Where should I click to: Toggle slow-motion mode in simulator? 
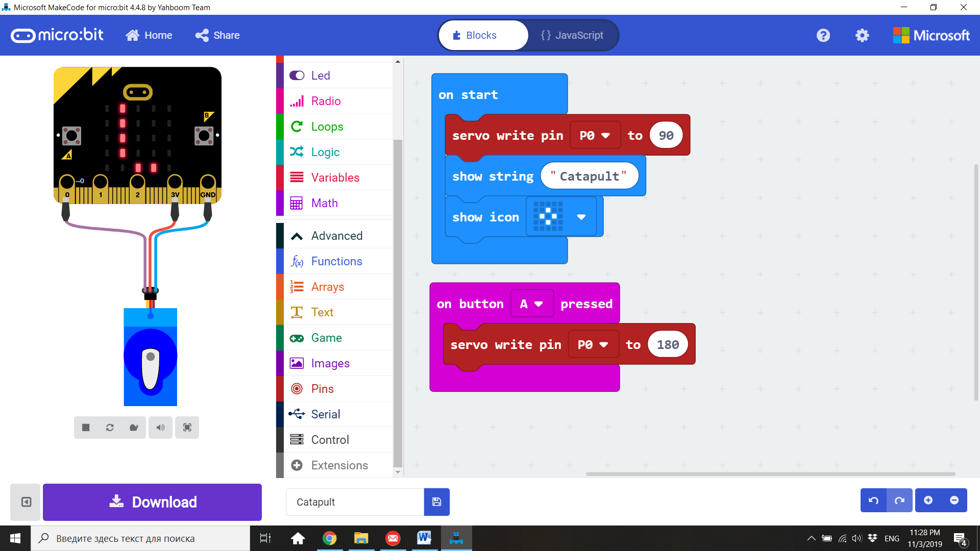coord(134,428)
